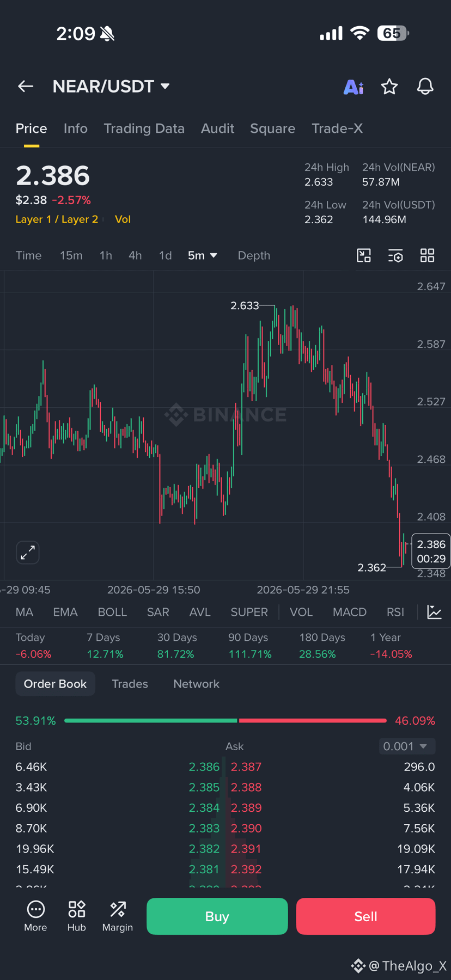451x980 pixels.
Task: Tap the battery indicator in status bar
Action: click(393, 33)
